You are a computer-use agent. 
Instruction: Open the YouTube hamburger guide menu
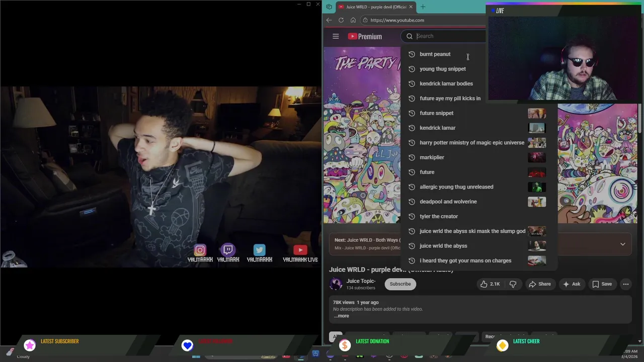336,36
